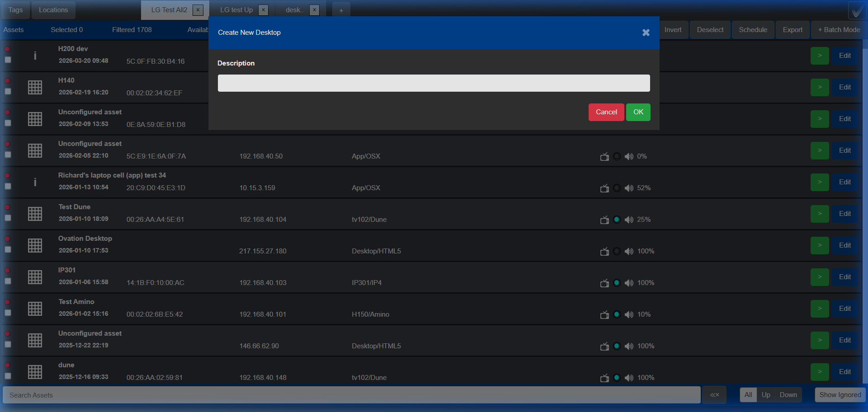Click the info icon for Richard's laptop
Image resolution: width=868 pixels, height=412 pixels.
[x=35, y=182]
